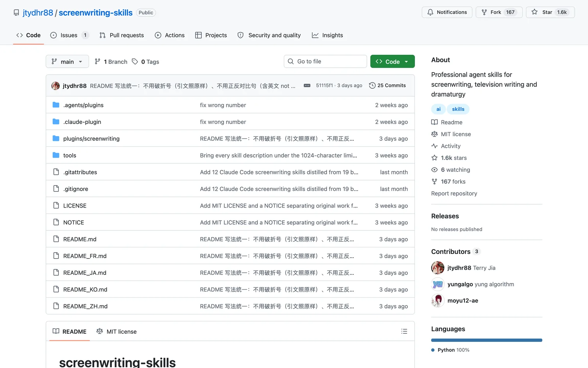The image size is (588, 368).
Task: Click the tag icon next to 0 Tags
Action: click(x=135, y=61)
